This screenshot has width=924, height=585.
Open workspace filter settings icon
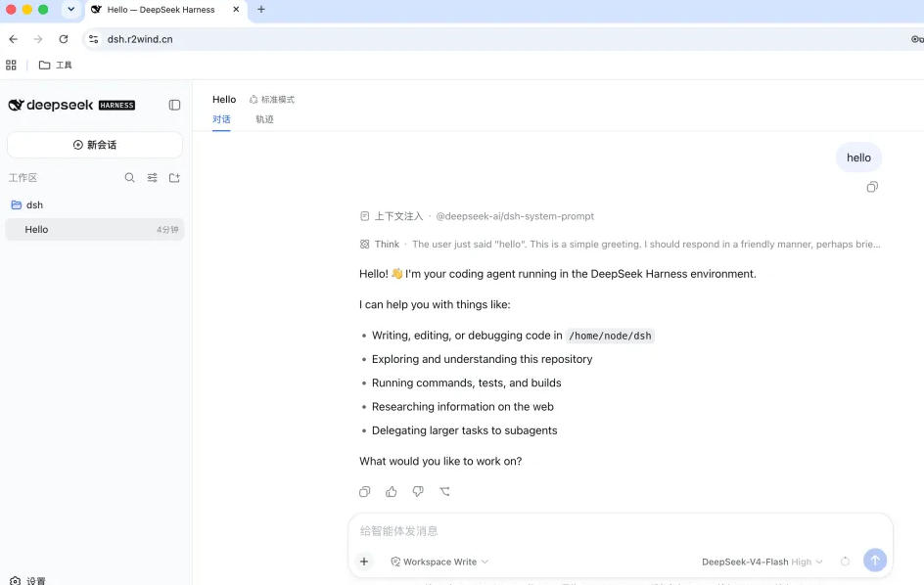[152, 178]
